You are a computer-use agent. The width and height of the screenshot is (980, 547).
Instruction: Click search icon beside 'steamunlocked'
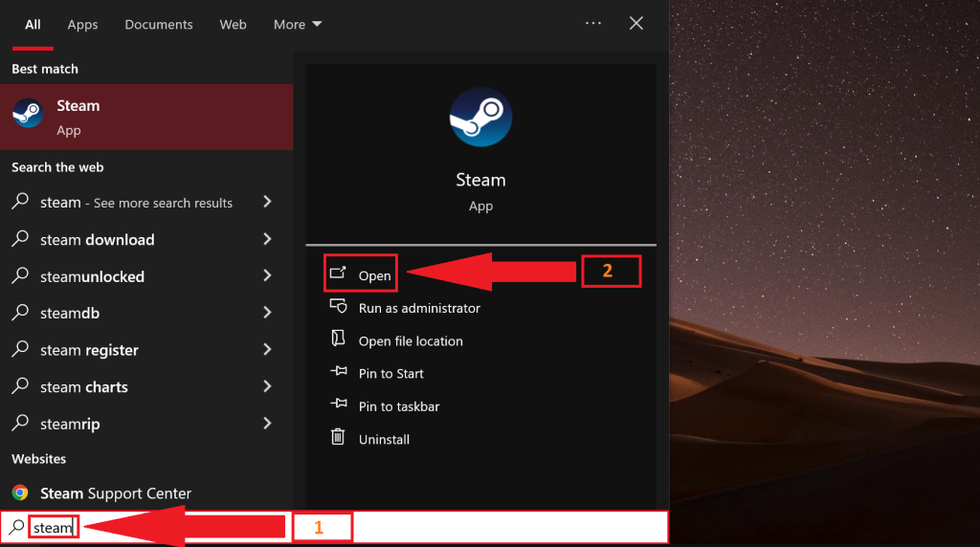(20, 275)
